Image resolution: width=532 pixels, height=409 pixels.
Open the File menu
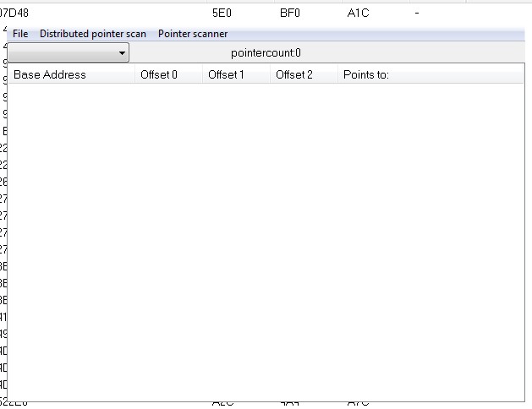pos(20,34)
